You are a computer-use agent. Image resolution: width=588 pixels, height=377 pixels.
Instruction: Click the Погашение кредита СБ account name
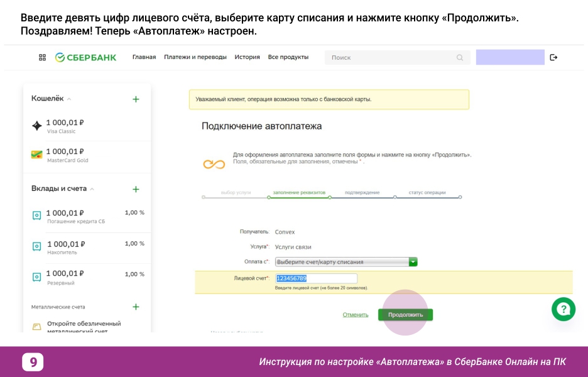pos(76,221)
